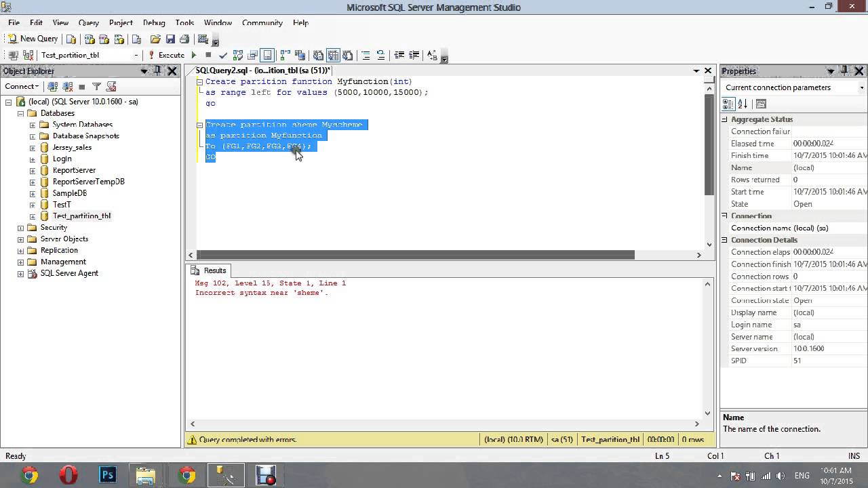Viewport: 868px width, 488px height.
Task: Open the Query menu
Action: coord(89,22)
